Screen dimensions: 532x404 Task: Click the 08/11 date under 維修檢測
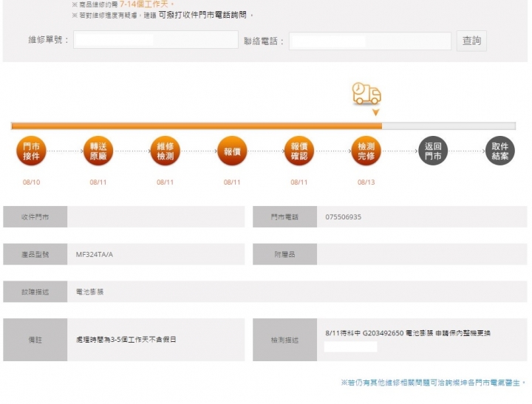click(x=166, y=182)
